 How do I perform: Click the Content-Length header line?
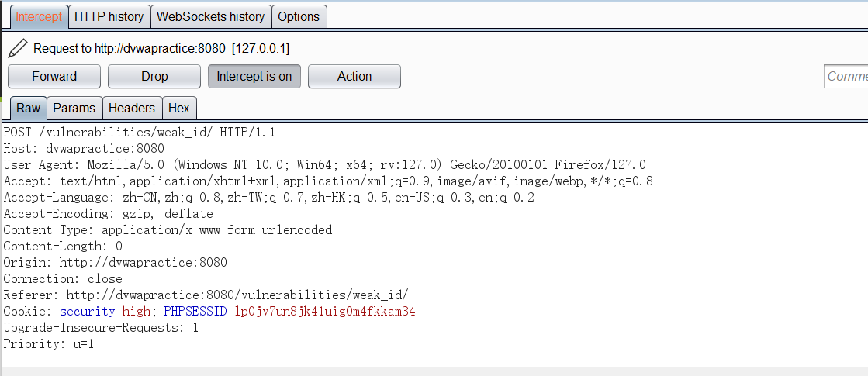[x=63, y=246]
